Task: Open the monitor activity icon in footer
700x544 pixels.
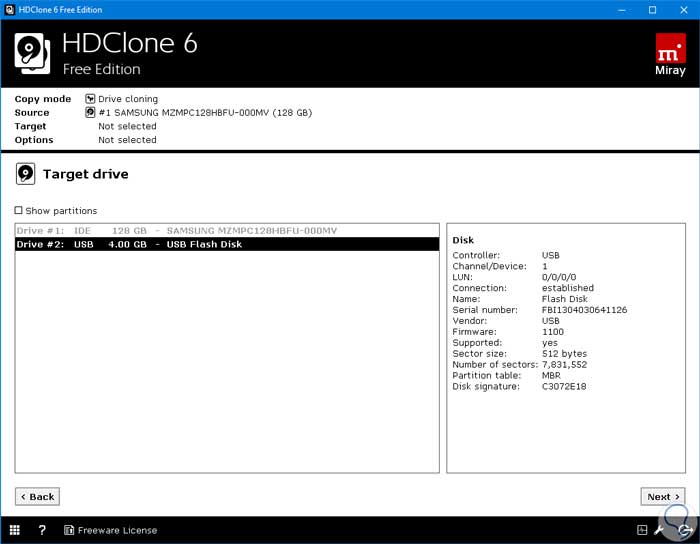Action: click(x=642, y=530)
